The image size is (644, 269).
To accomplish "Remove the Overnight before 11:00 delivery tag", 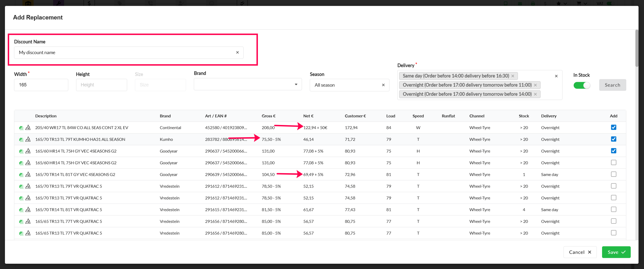I will click(535, 85).
